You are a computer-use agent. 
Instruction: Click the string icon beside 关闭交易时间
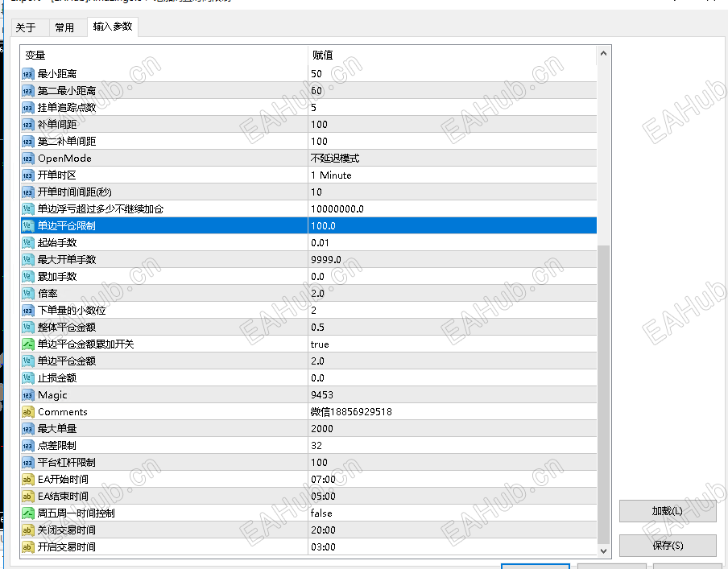28,530
